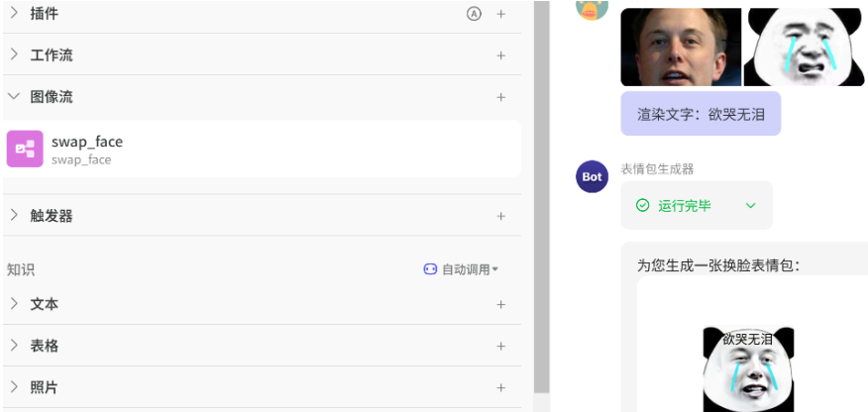Add an image flow via 图像流 plus icon
868x412 pixels.
pyautogui.click(x=501, y=97)
